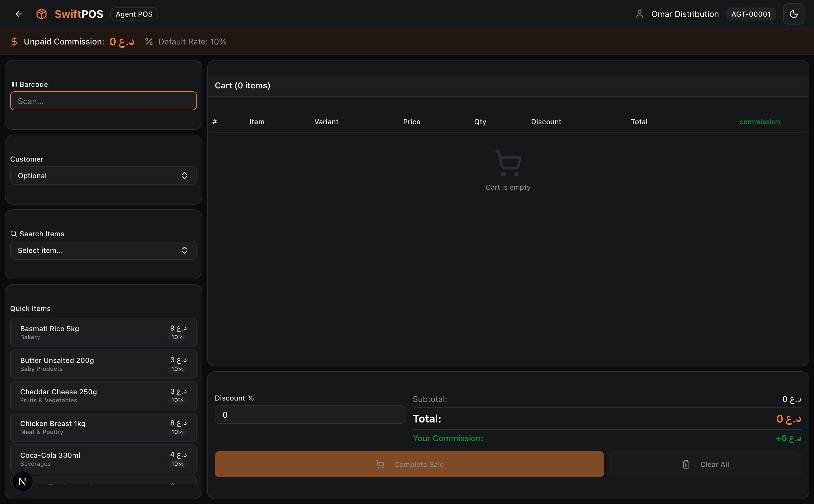The height and width of the screenshot is (504, 814).
Task: Open the round N badge
Action: click(22, 481)
